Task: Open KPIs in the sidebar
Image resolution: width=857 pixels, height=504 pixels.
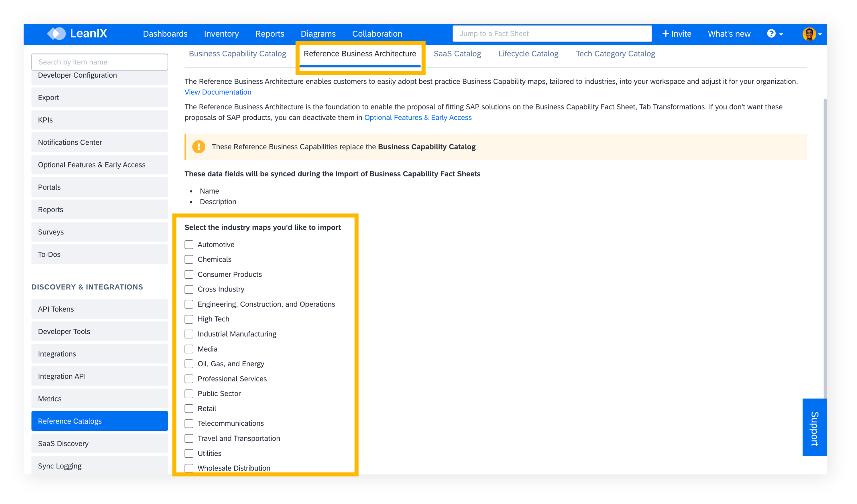Action: [100, 120]
